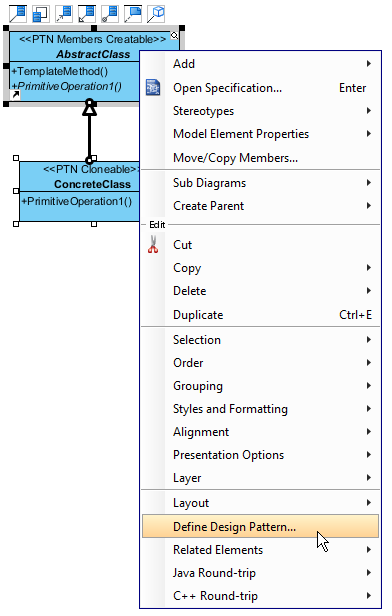
Task: Click the 3D cube package resource icon
Action: [x=156, y=13]
